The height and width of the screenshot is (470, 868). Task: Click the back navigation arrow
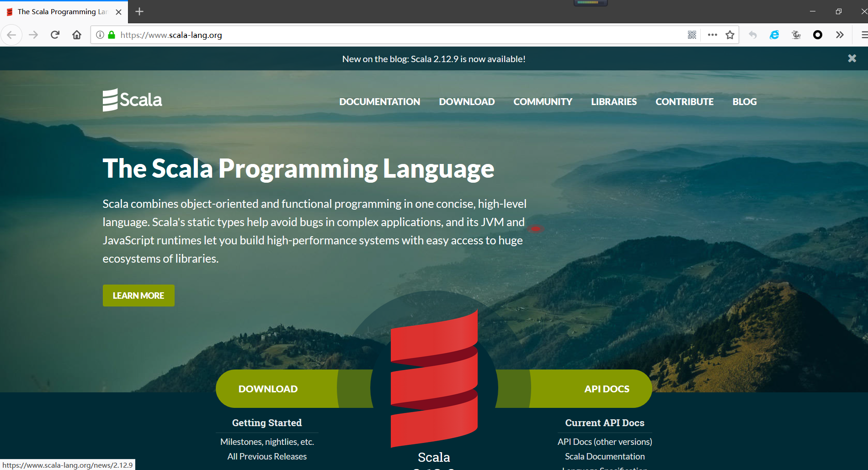[11, 35]
